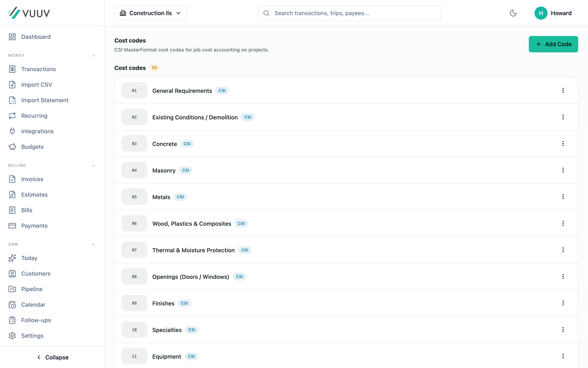Image resolution: width=588 pixels, height=368 pixels.
Task: View Recurring transactions
Action: point(28,116)
